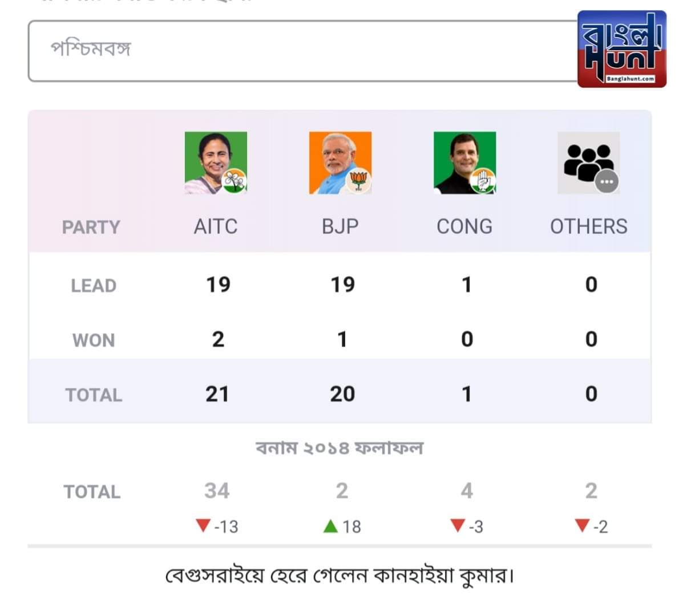Viewport: 679px width, 616px height.
Task: Open the CONG leader photo thumbnail
Action: (x=464, y=163)
